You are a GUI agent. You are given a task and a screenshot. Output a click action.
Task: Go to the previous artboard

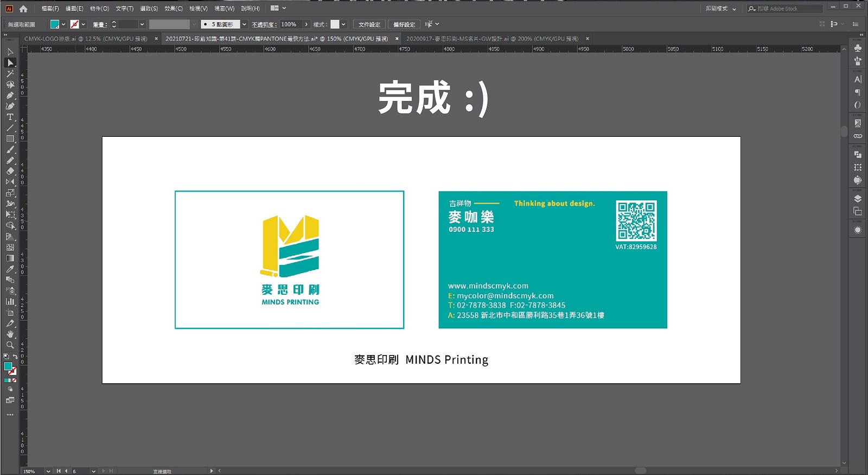coord(66,471)
